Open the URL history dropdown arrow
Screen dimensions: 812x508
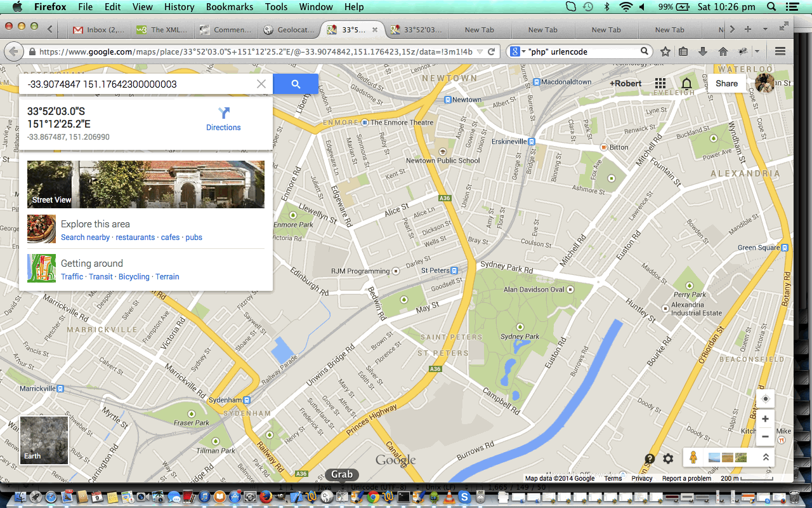point(480,52)
